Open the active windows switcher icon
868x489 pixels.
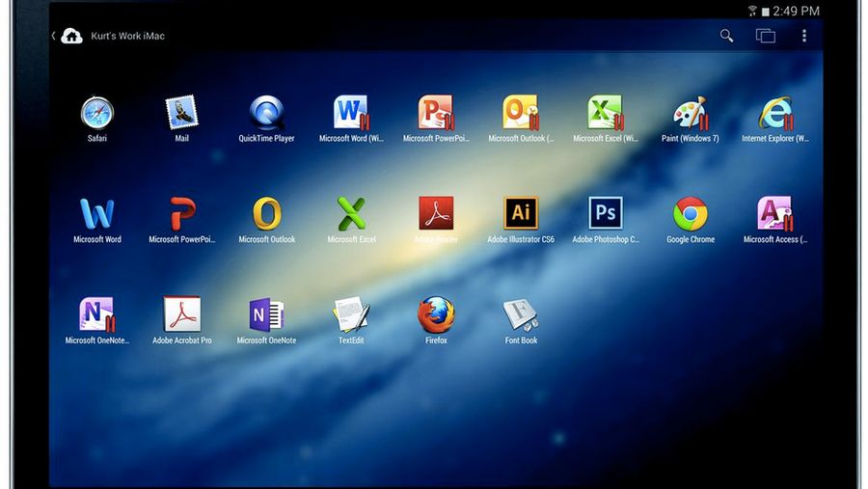point(766,36)
